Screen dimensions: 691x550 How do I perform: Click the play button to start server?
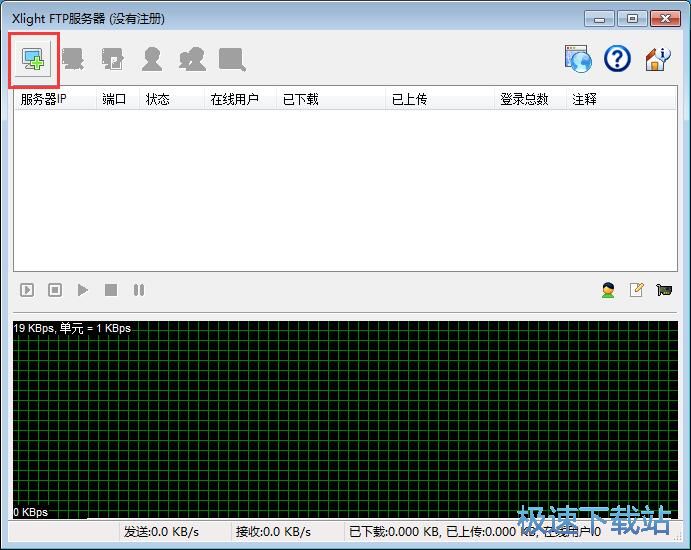pyautogui.click(x=83, y=290)
